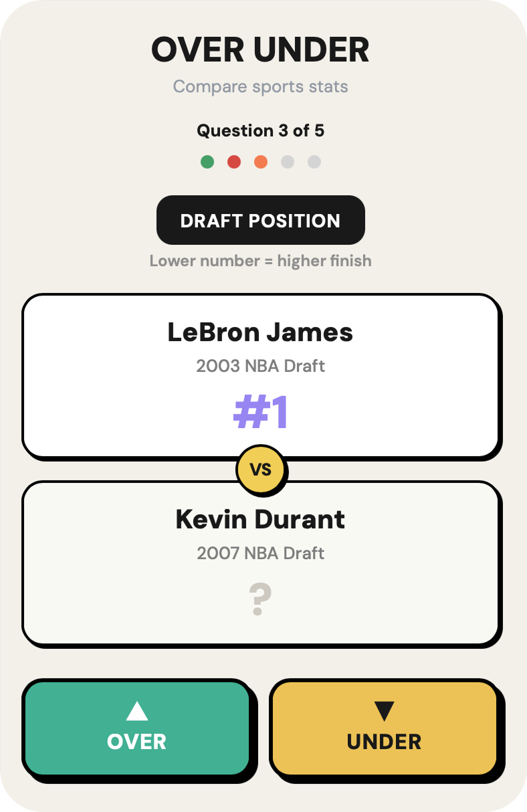Click the upward triangle icon on OVER
The image size is (527, 812).
point(136,711)
